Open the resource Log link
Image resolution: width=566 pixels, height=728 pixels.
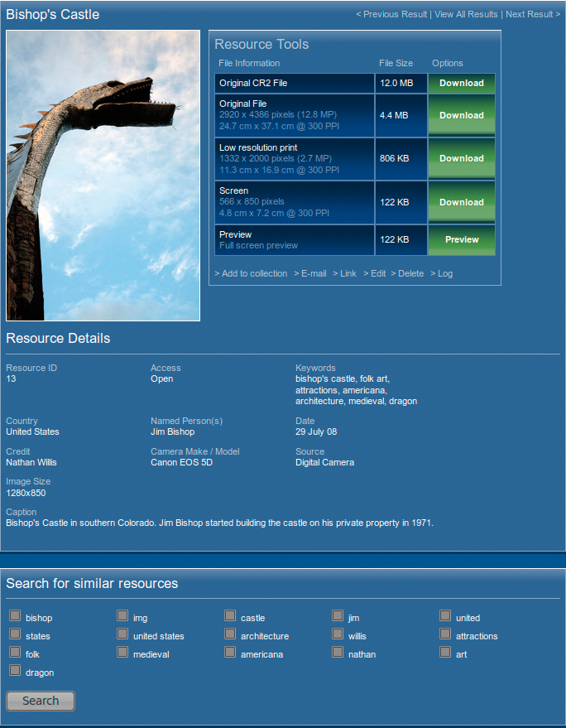tap(442, 273)
